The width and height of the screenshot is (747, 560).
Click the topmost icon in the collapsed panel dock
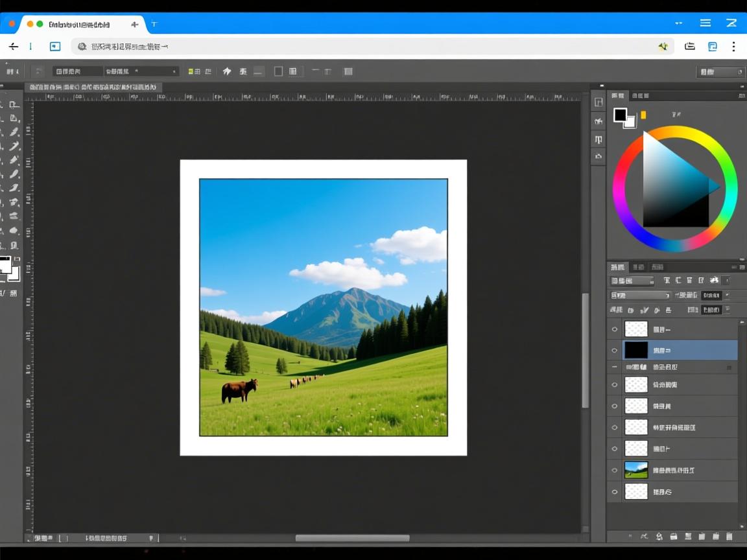click(598, 102)
